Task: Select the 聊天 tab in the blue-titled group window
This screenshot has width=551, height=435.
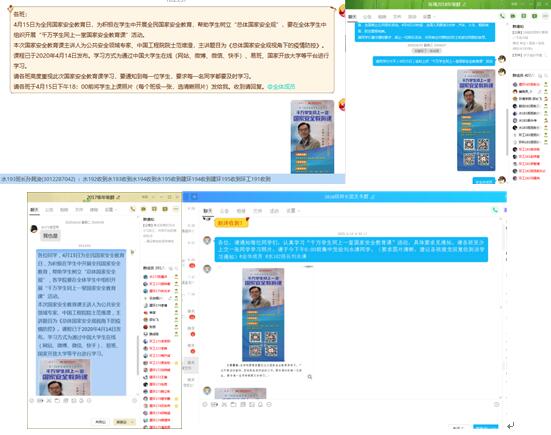Action: tap(208, 211)
